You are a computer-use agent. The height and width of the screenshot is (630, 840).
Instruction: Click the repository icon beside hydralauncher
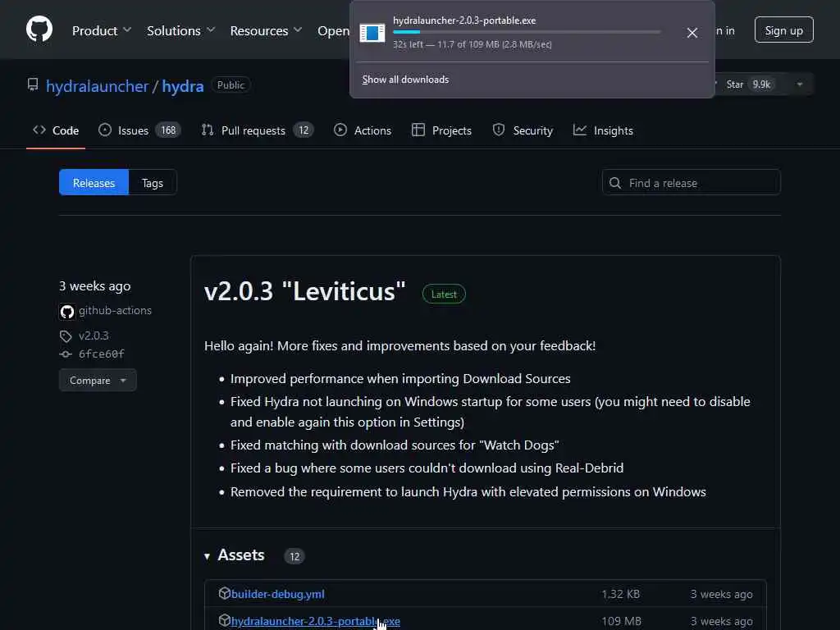click(33, 84)
